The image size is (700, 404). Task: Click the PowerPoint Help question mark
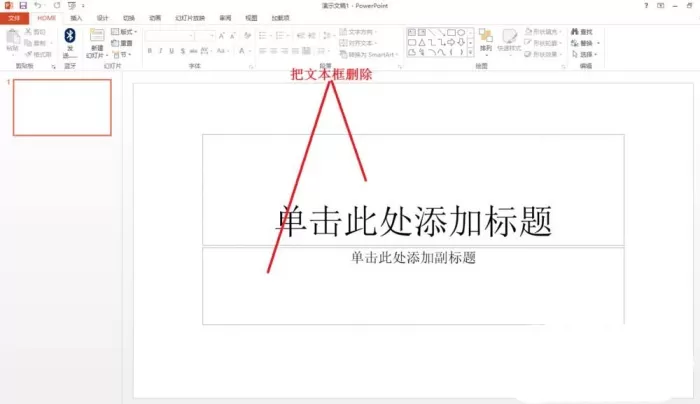pos(646,5)
